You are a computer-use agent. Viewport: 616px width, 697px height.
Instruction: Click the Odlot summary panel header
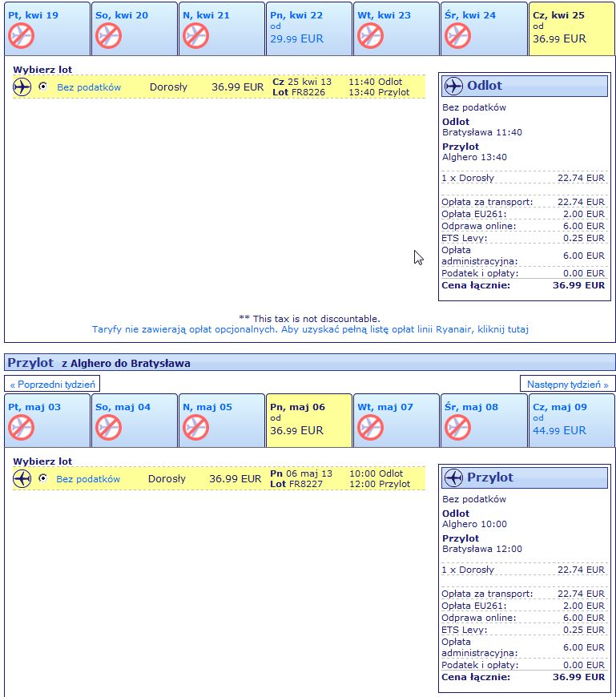(x=525, y=86)
